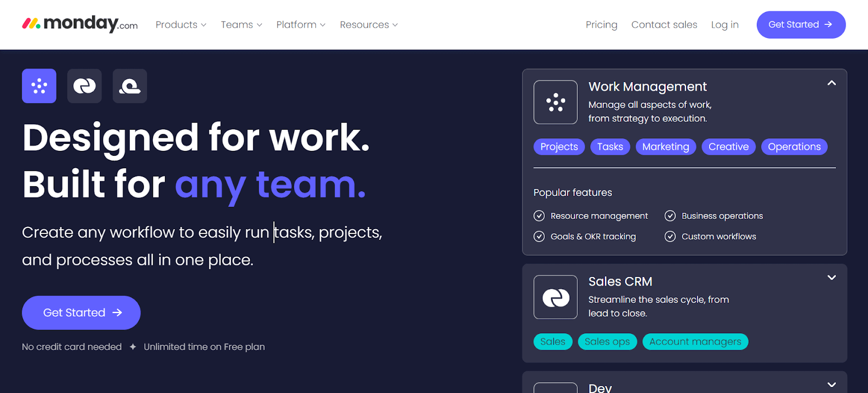Click 'Manage all aspects of work' description

pos(650,111)
